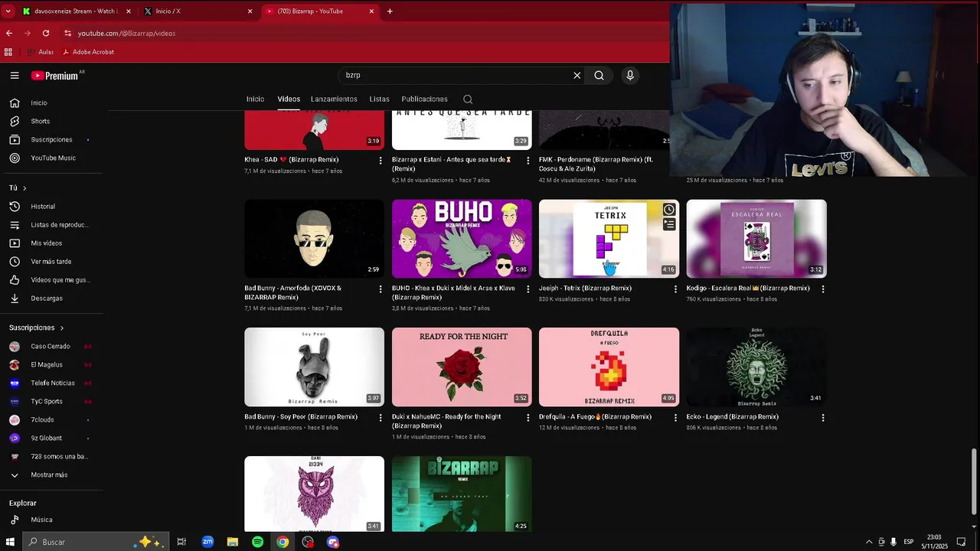Clear the search box with the X
980x551 pixels.
577,75
